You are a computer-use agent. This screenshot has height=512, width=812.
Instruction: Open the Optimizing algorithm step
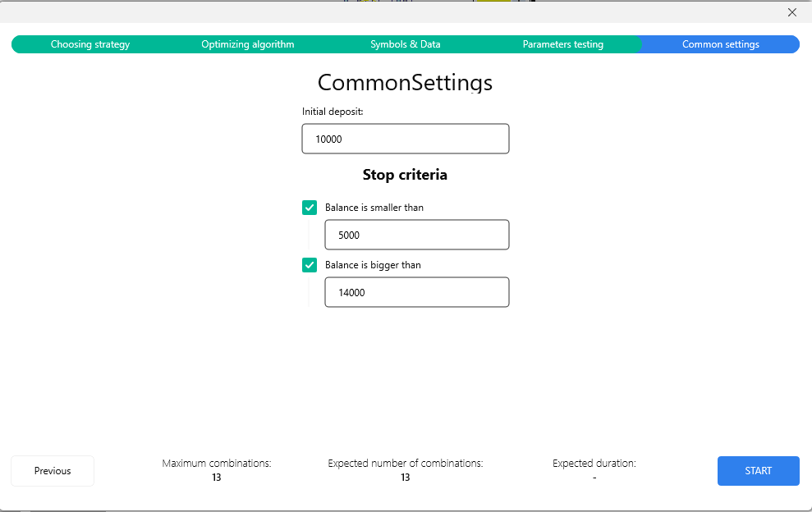tap(247, 44)
